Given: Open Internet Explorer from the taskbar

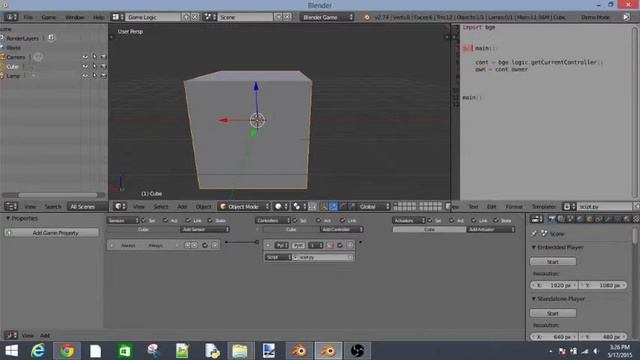Looking at the screenshot, I should coord(38,351).
